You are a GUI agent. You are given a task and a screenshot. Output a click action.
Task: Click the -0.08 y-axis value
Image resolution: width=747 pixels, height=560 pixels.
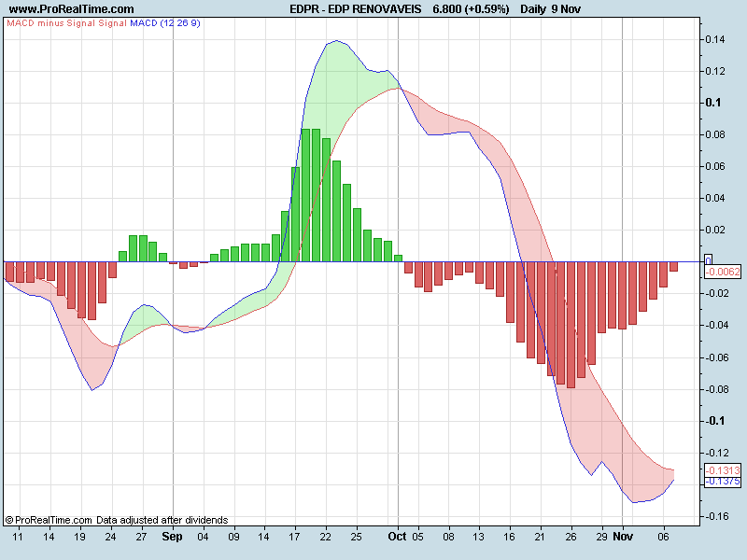click(716, 389)
